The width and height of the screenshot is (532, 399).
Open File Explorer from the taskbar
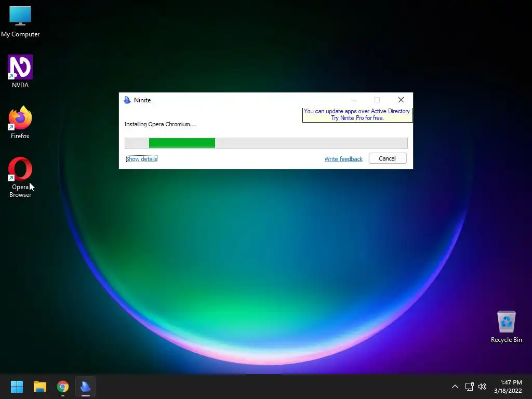(x=39, y=387)
